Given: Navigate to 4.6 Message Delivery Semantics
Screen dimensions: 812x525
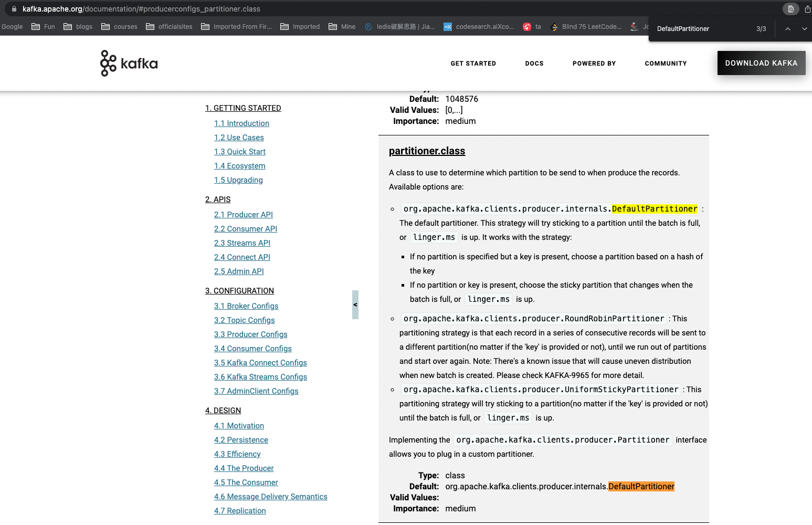Looking at the screenshot, I should [x=270, y=497].
